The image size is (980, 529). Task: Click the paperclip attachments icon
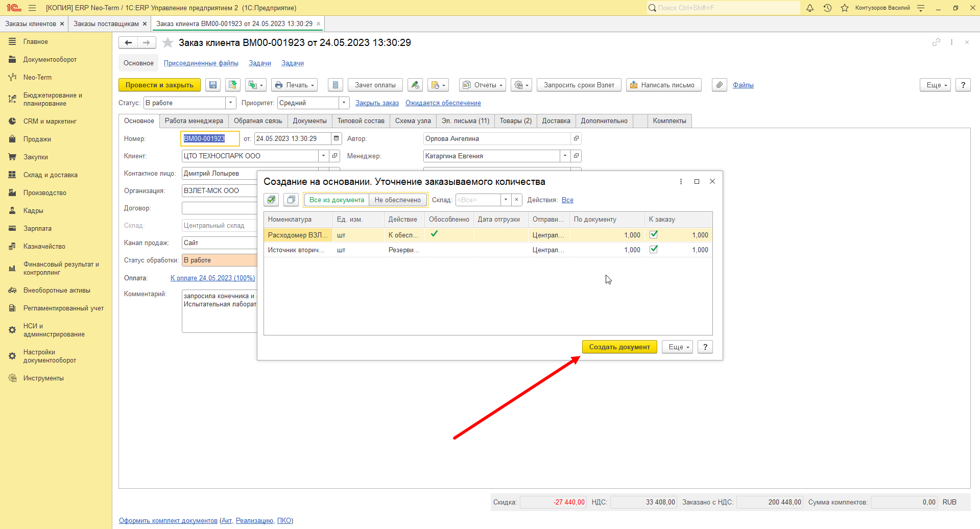tap(720, 85)
